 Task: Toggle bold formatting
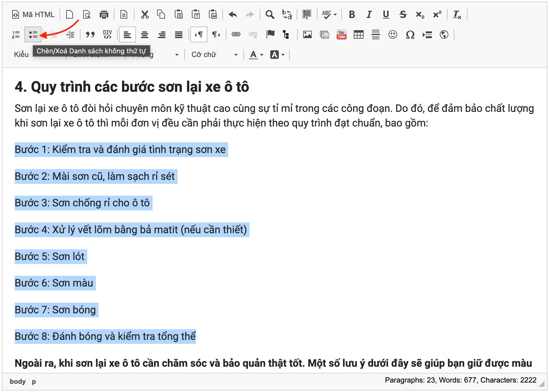click(352, 15)
